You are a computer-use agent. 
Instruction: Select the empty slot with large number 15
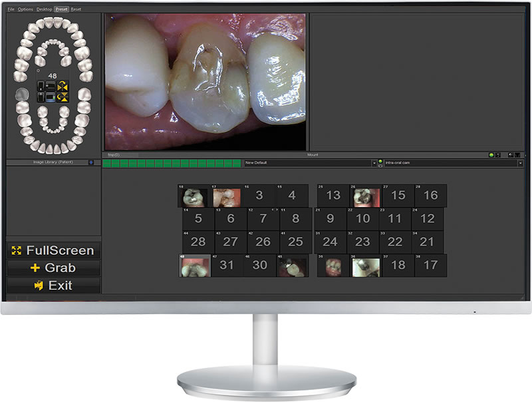pos(398,196)
